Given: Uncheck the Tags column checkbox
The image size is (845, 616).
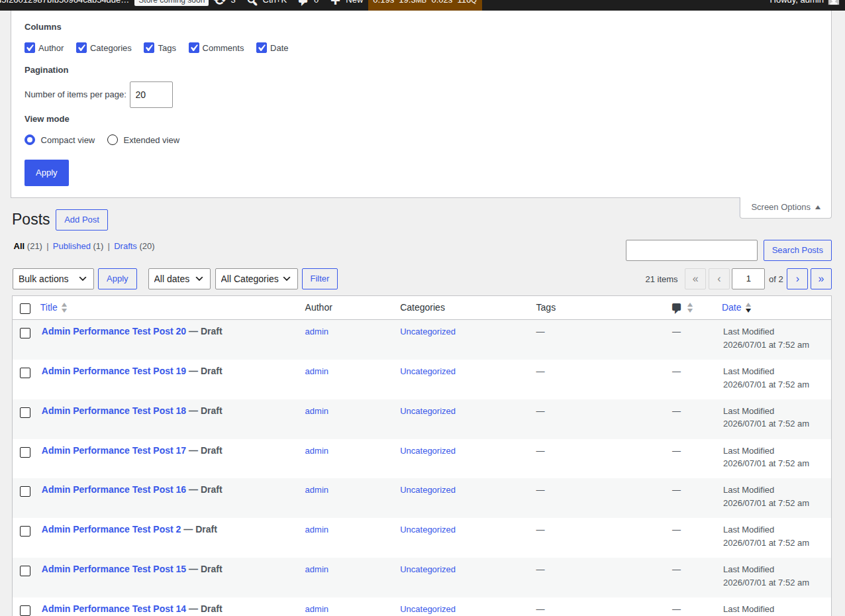Looking at the screenshot, I should click(149, 48).
